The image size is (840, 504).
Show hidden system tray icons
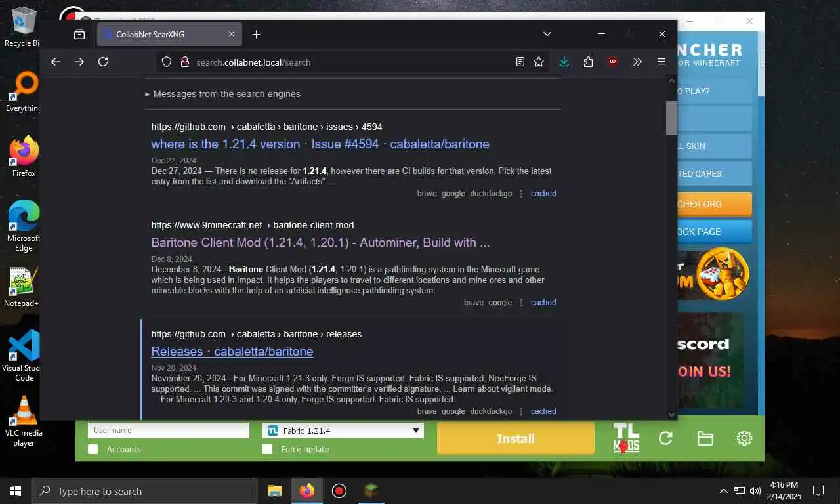[724, 491]
